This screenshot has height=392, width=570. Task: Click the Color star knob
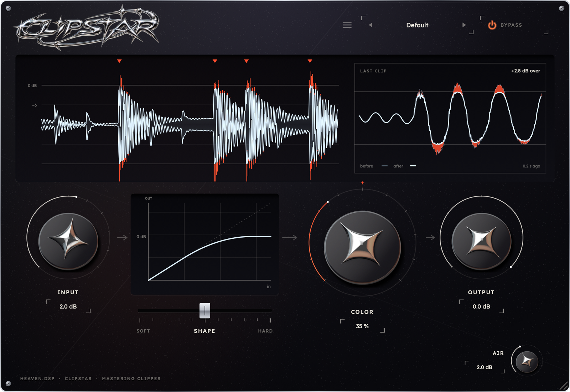(x=362, y=248)
